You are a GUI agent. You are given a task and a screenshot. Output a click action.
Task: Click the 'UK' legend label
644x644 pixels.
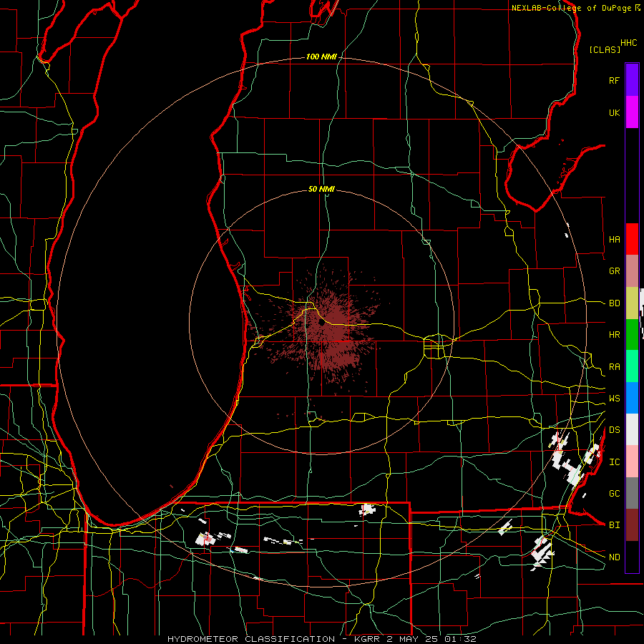pos(614,112)
